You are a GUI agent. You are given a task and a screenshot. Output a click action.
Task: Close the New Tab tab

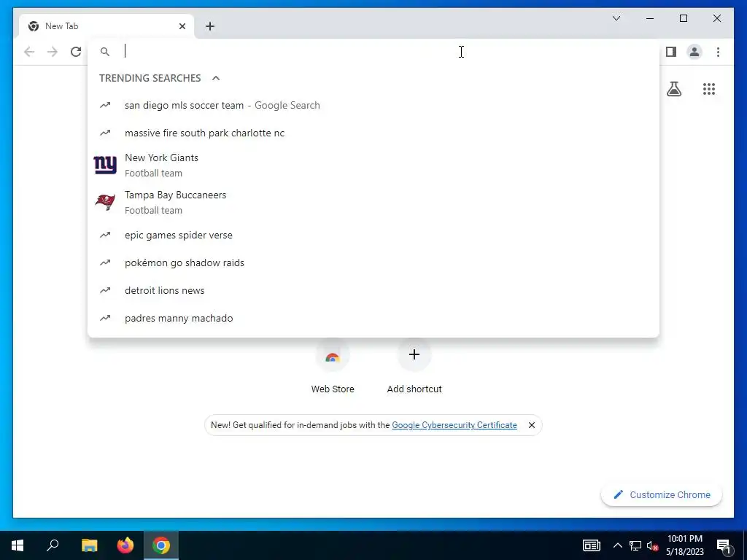tap(182, 26)
